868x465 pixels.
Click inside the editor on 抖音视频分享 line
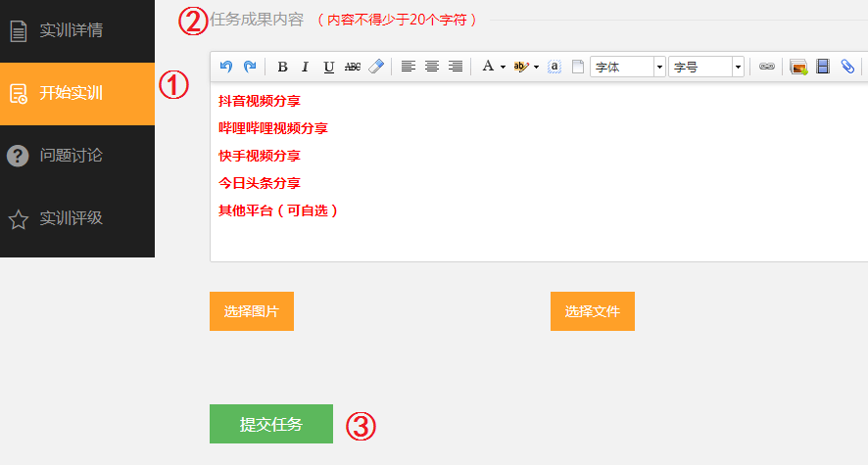click(261, 101)
